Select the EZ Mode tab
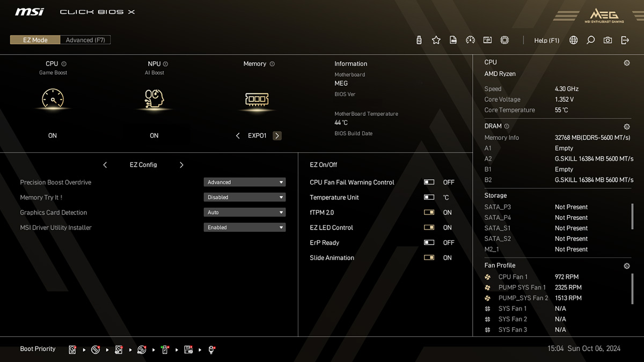The height and width of the screenshot is (362, 644). [x=34, y=40]
